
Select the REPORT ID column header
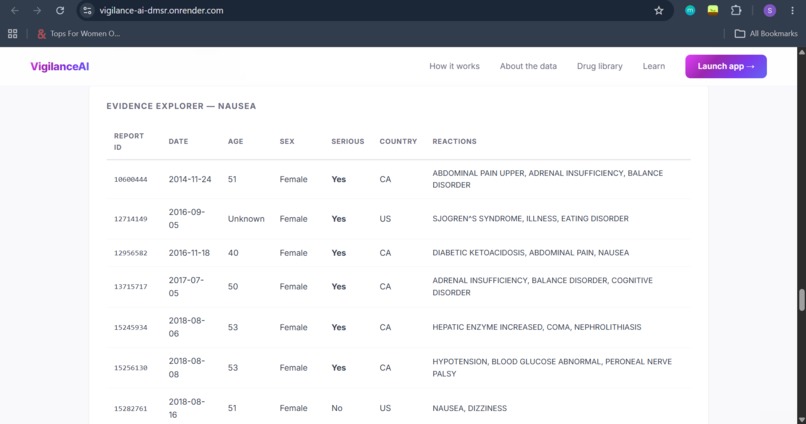click(129, 141)
